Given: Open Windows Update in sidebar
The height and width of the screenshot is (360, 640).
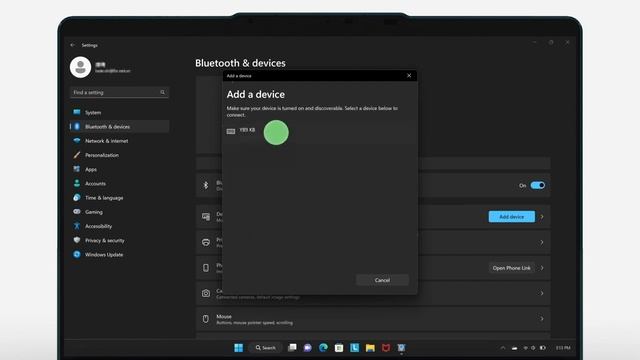Looking at the screenshot, I should click(119, 255).
